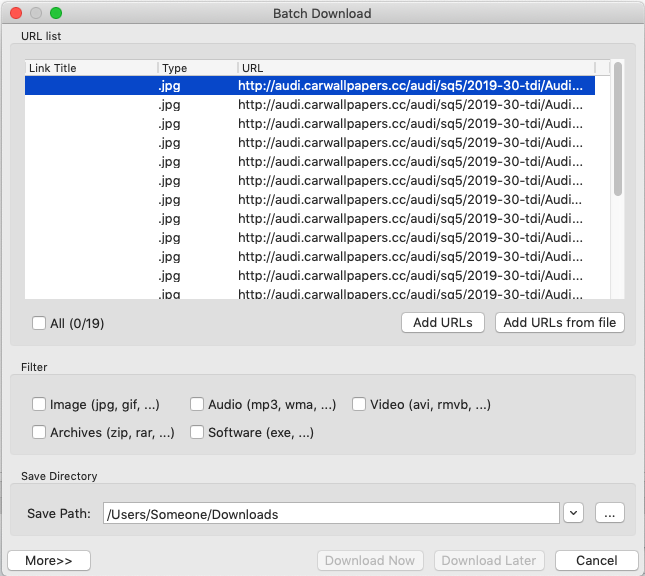This screenshot has height=576, width=645.
Task: Click Add URLs from file button
Action: click(559, 323)
